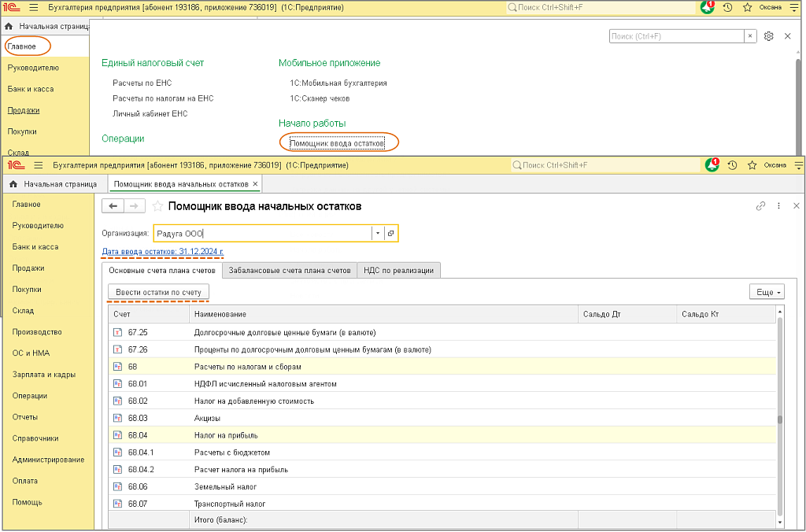Switch to the НДС по реализации tab
Viewport: 806px width, 532px height.
399,271
